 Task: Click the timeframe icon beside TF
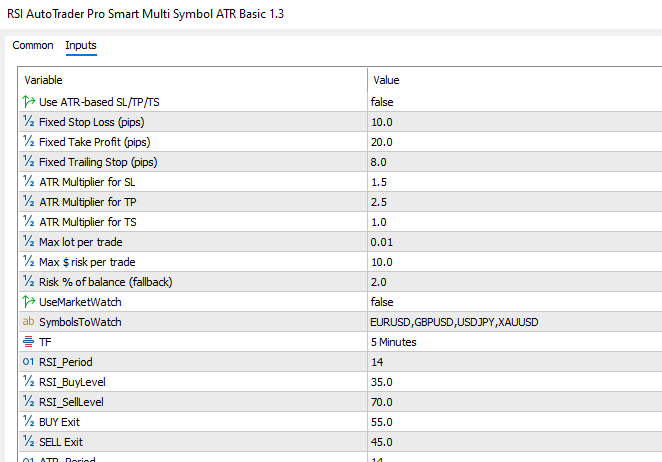point(28,342)
